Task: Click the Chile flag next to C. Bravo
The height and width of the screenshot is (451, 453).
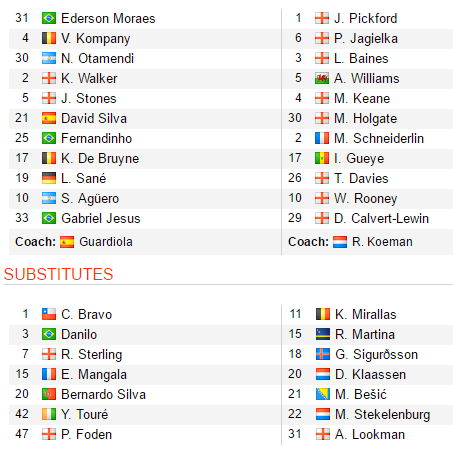Action: tap(49, 314)
